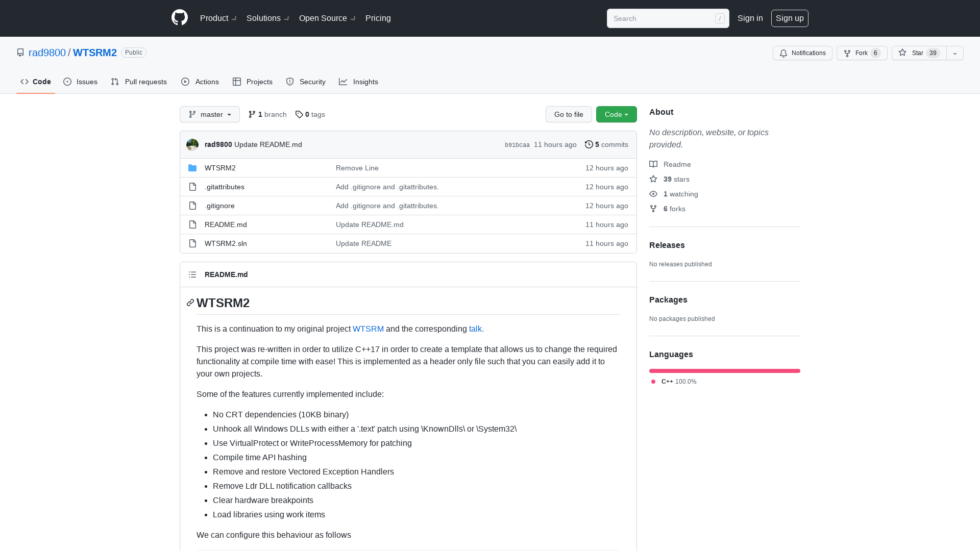Screen dimensions: 980x551
Task: Click the README.md file icon
Action: pos(192,224)
